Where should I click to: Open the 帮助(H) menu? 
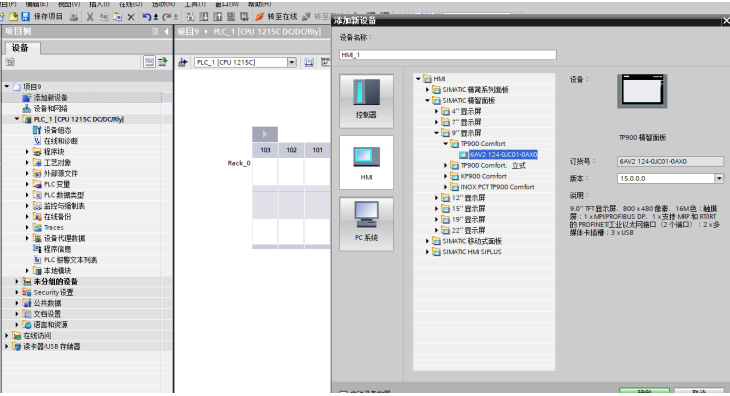[x=259, y=4]
